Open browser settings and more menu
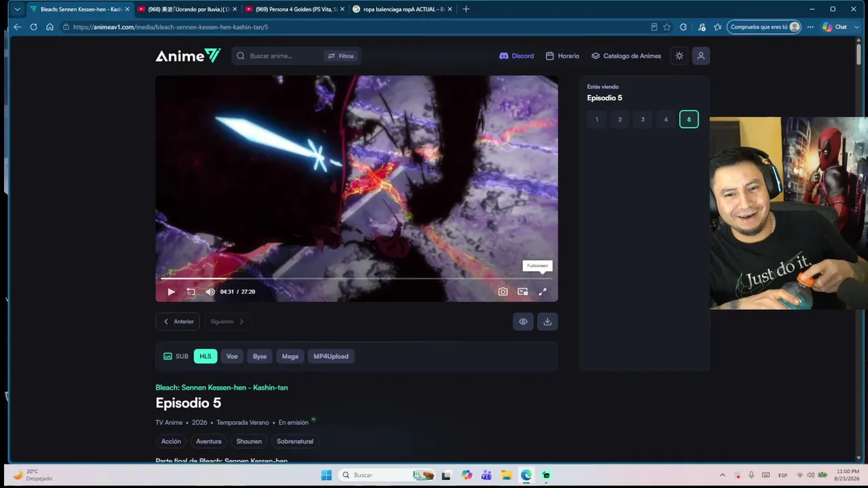This screenshot has width=868, height=488. 810,27
